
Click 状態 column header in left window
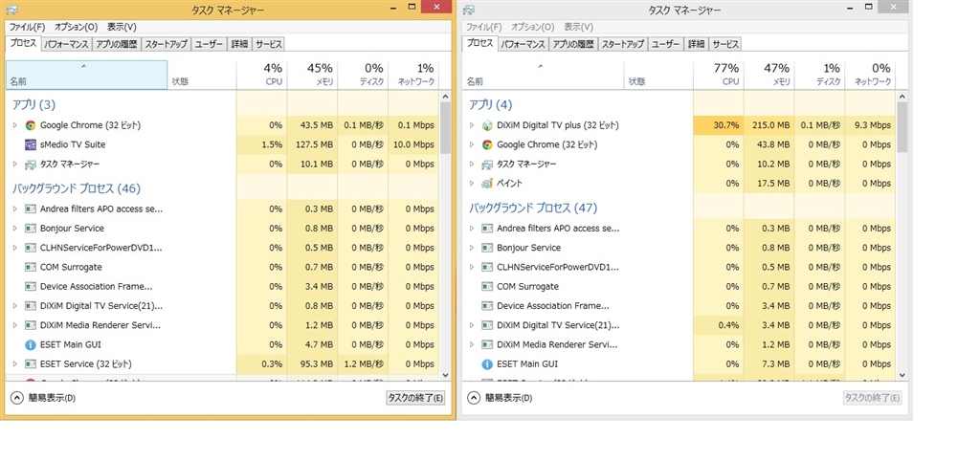coord(202,75)
